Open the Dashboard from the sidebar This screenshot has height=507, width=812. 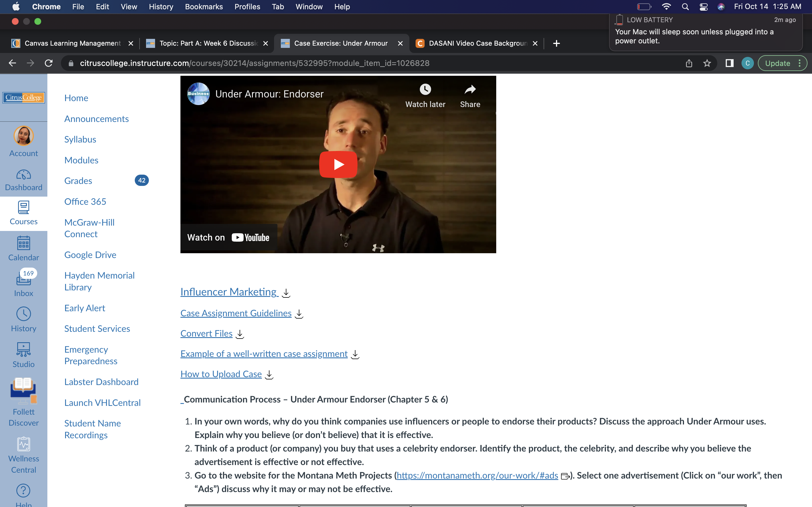[23, 179]
